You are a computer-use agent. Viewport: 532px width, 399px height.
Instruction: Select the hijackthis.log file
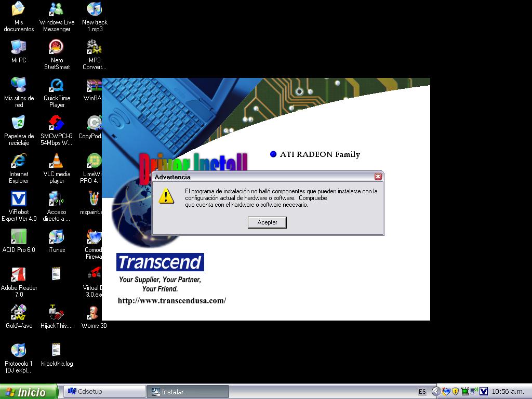[57, 355]
